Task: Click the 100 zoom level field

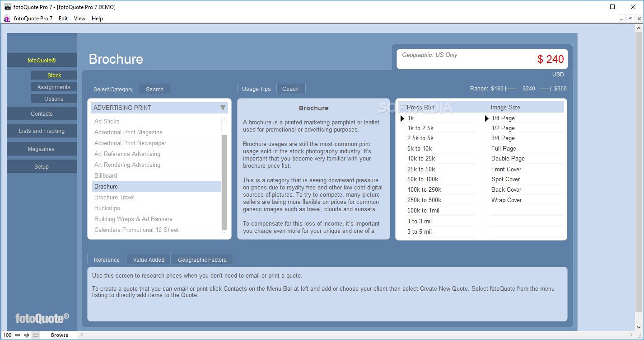Action: pyautogui.click(x=7, y=335)
